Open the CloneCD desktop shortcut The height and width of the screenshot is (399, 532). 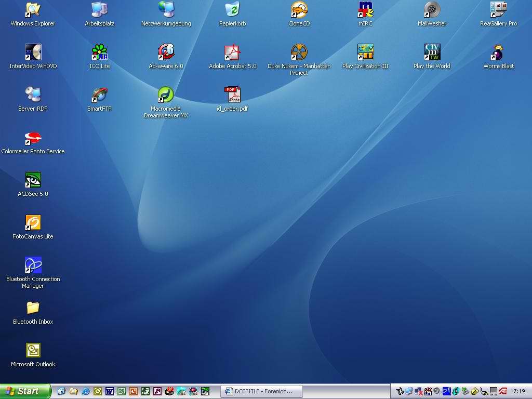coord(299,10)
